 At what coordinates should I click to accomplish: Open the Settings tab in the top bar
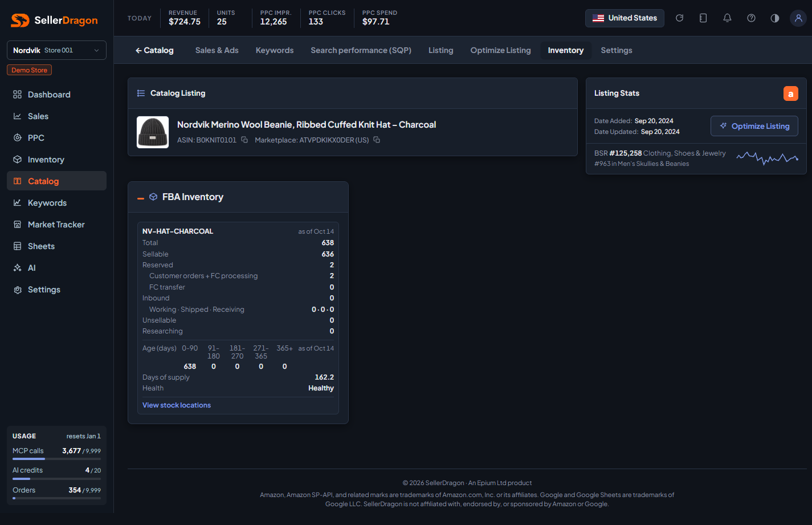coord(617,50)
